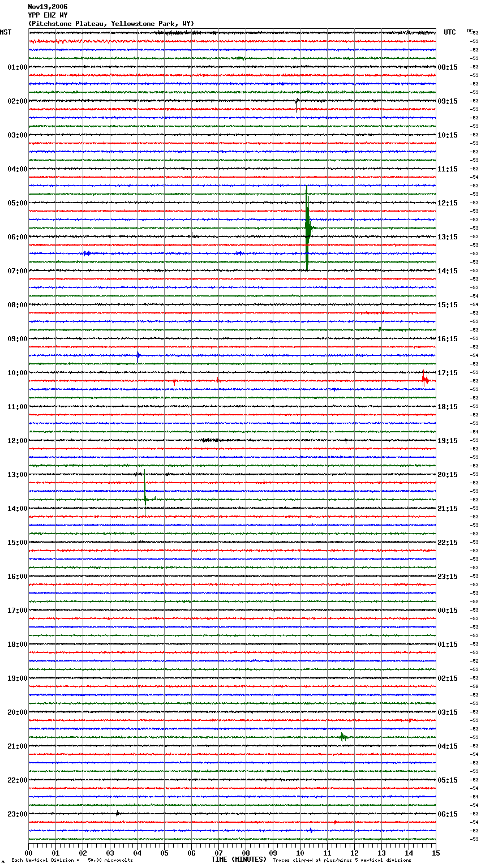481x868 pixels.
Task: Select the 01:00 MST time label
Action: pyautogui.click(x=17, y=67)
